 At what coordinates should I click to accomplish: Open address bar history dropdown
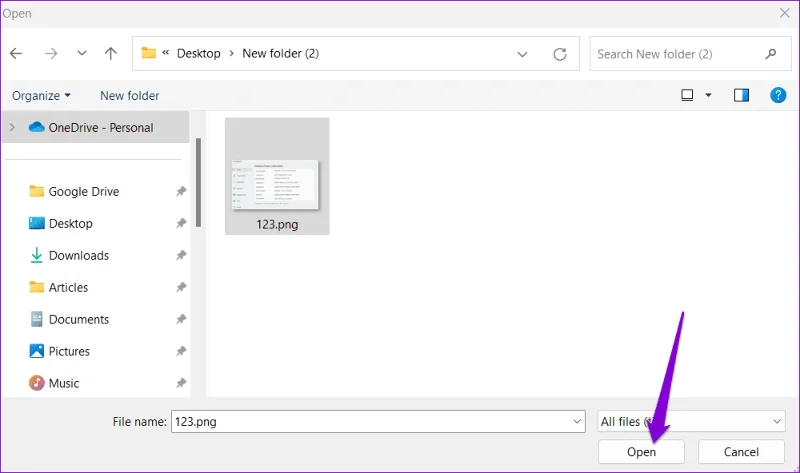[x=522, y=54]
